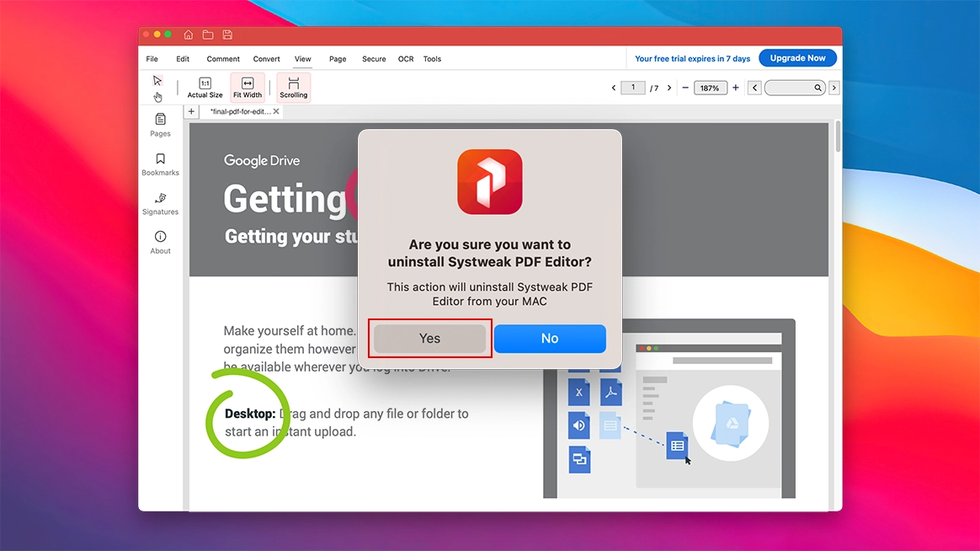The height and width of the screenshot is (551, 980).
Task: Confirm uninstall with Yes button
Action: (x=430, y=339)
